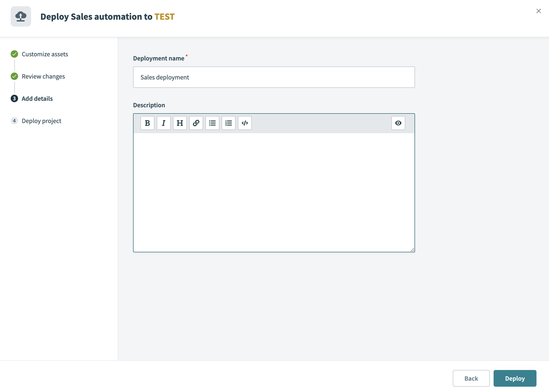Click the Bold formatting icon

tap(147, 123)
